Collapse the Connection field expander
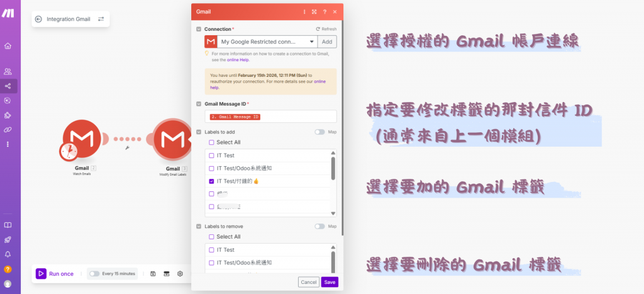This screenshot has width=644, height=294. (199, 29)
